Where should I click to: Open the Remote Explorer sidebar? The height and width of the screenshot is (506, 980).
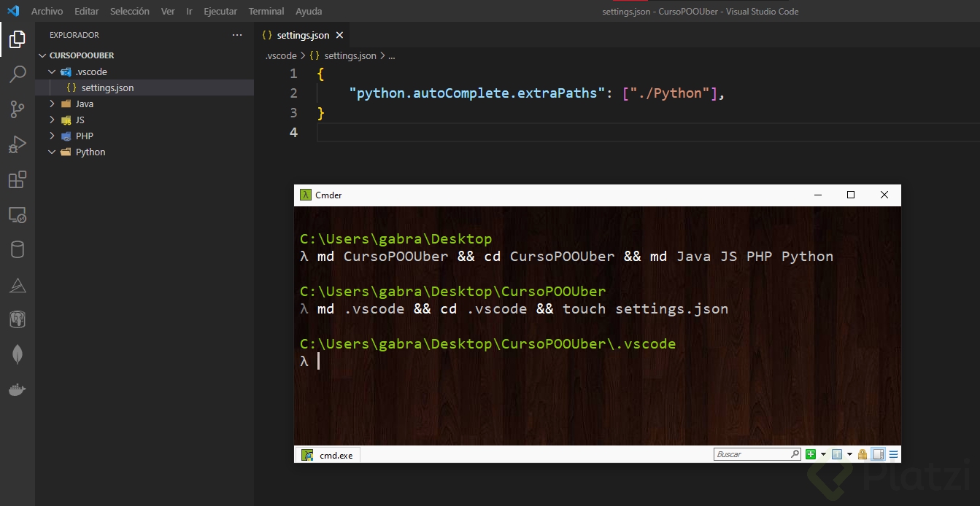point(18,214)
